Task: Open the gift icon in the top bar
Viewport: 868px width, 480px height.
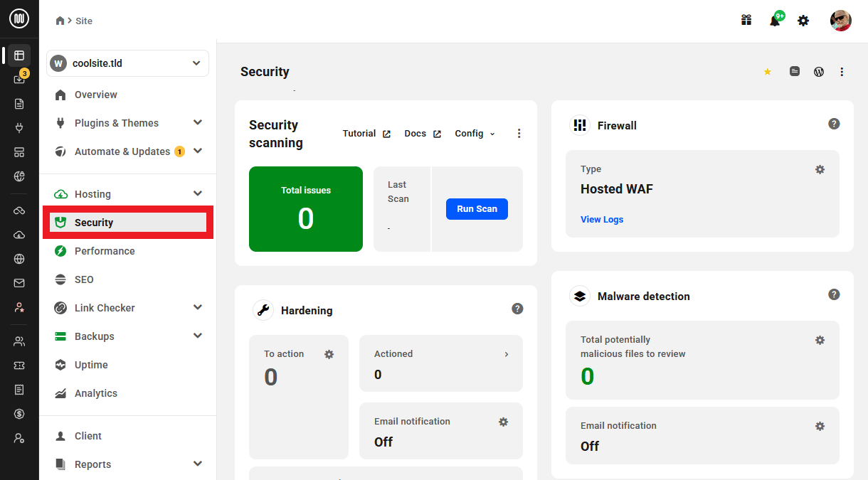Action: [746, 21]
